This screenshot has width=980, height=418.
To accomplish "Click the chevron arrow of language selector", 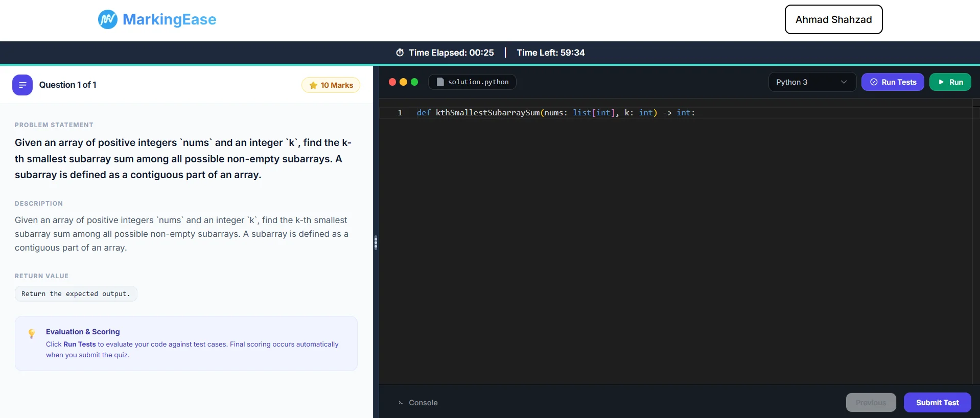I will pyautogui.click(x=844, y=82).
